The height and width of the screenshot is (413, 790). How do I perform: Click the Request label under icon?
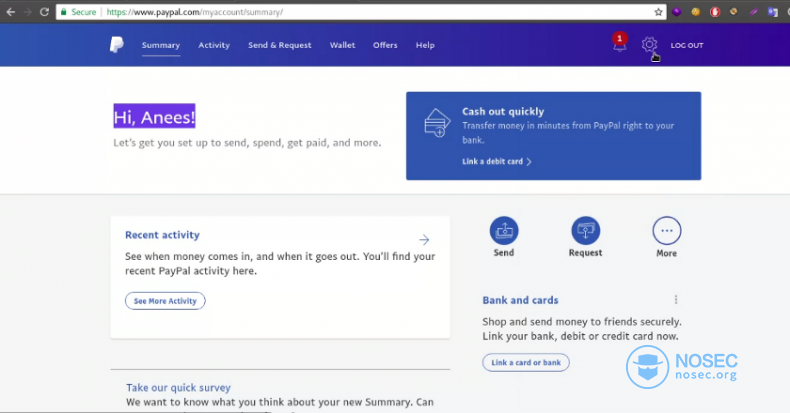585,253
